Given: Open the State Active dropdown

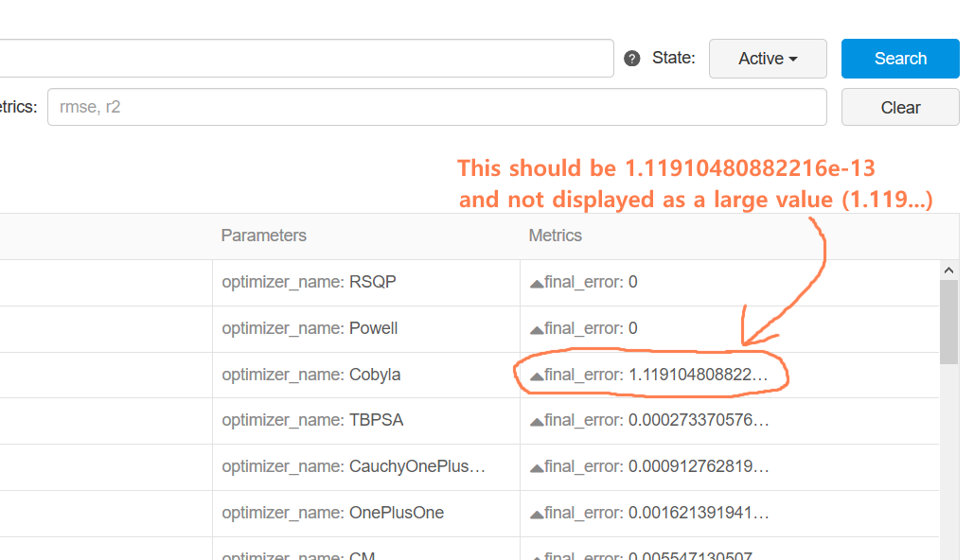Looking at the screenshot, I should click(x=768, y=58).
